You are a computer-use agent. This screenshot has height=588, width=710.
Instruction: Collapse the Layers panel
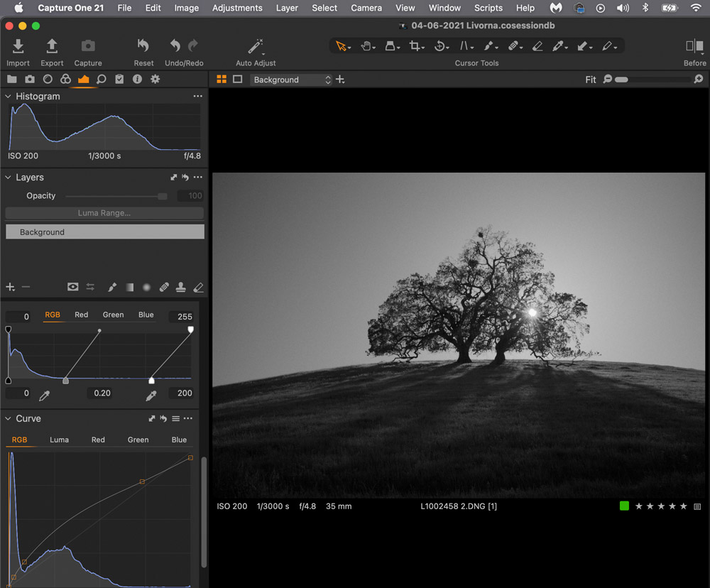tap(8, 177)
